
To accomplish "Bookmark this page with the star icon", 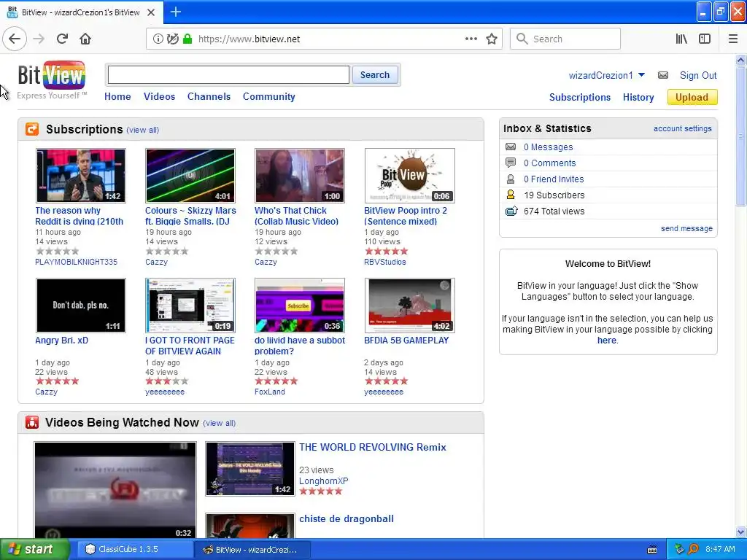I will pyautogui.click(x=492, y=39).
